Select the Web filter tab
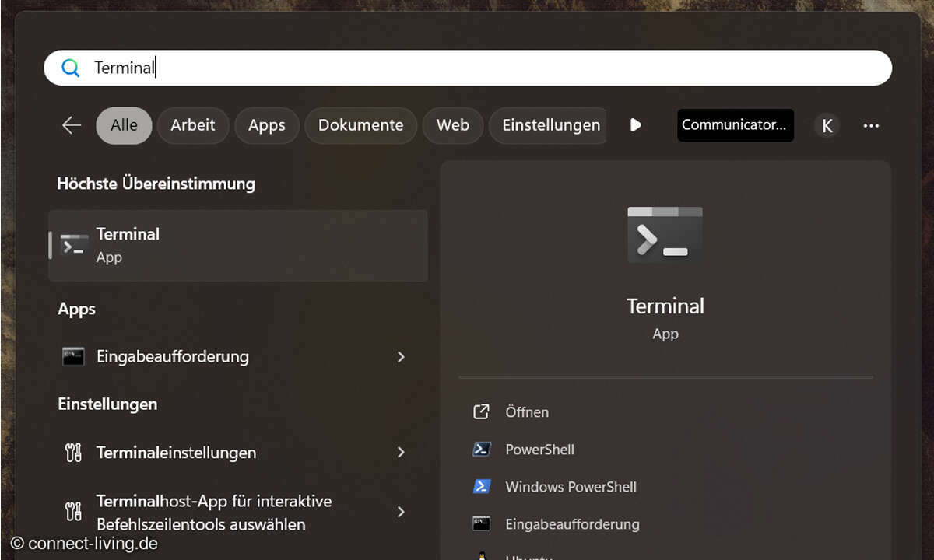 coord(453,125)
